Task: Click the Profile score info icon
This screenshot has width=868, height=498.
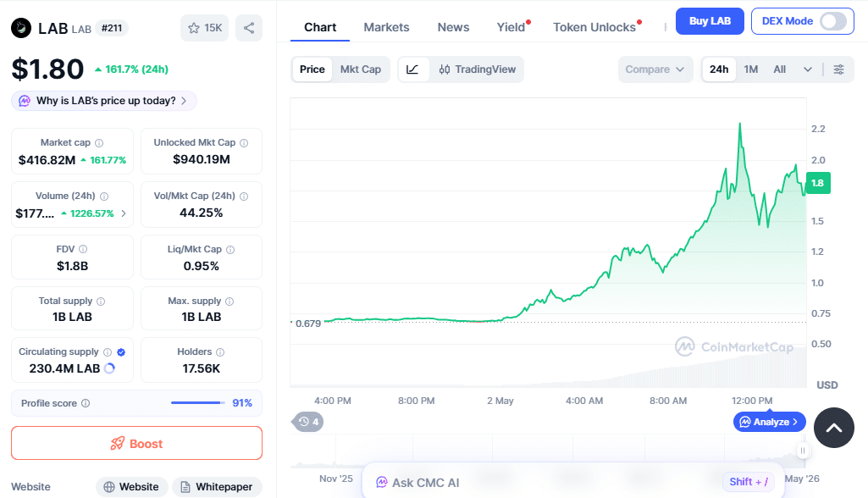Action: pos(86,403)
